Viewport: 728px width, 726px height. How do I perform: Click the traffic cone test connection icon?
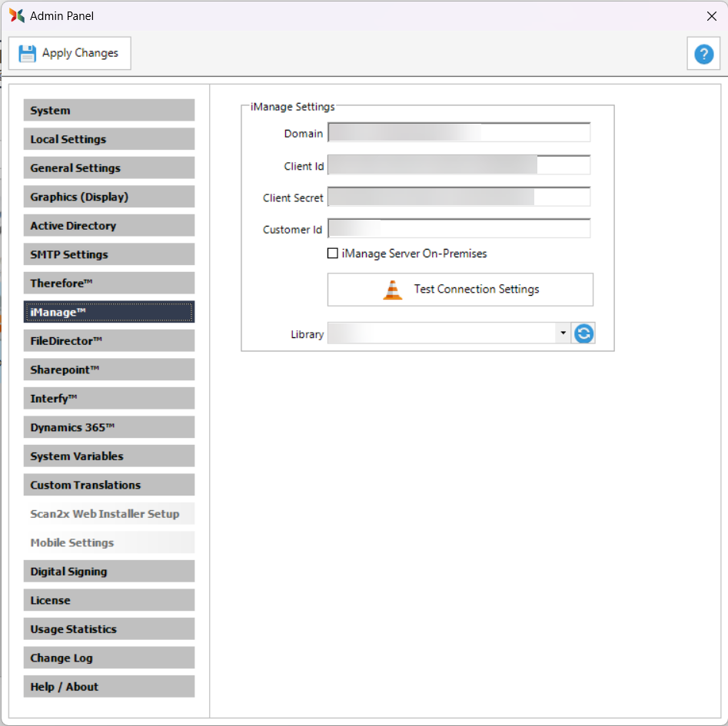point(393,290)
